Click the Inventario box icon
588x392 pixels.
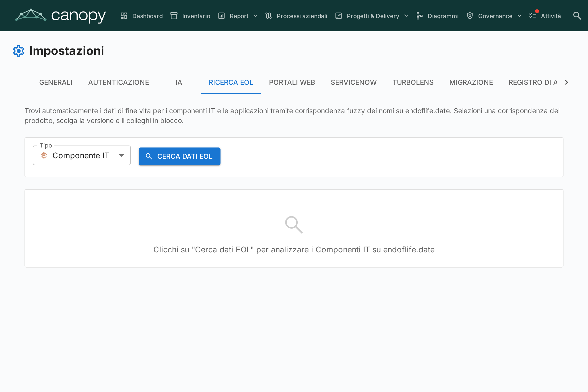coord(174,16)
